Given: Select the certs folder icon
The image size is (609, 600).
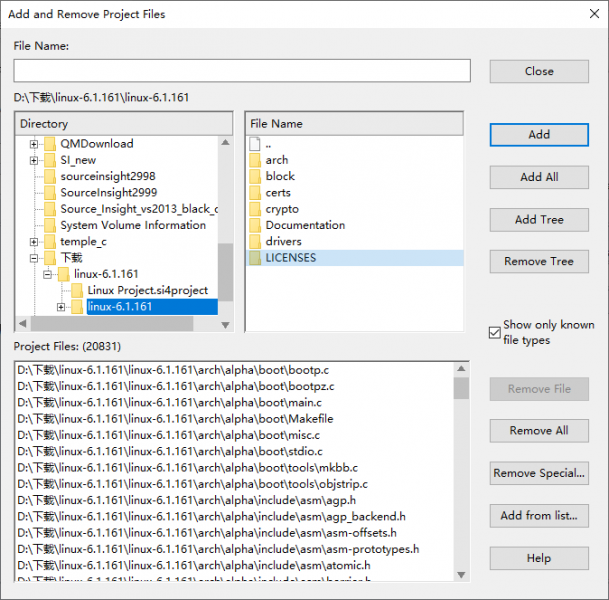Looking at the screenshot, I should pos(254,193).
